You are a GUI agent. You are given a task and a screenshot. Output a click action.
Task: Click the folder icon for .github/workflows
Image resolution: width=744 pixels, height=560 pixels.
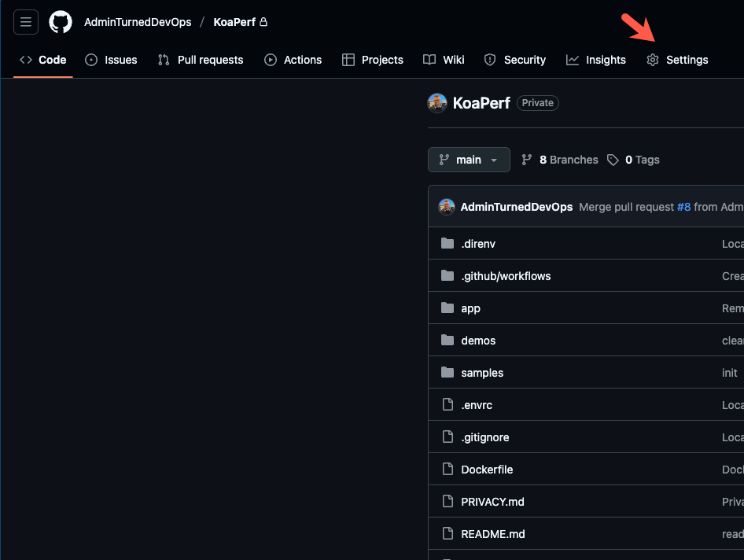pos(448,276)
